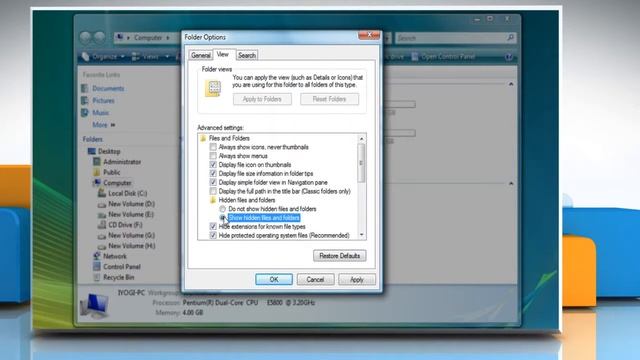Open the Views dropdown in Explorer toolbar

(151, 57)
